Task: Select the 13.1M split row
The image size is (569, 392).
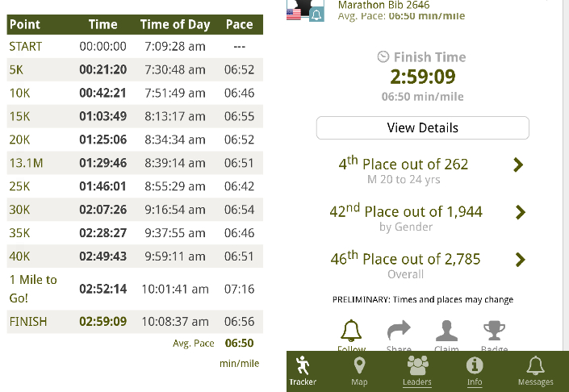Action: coord(134,163)
